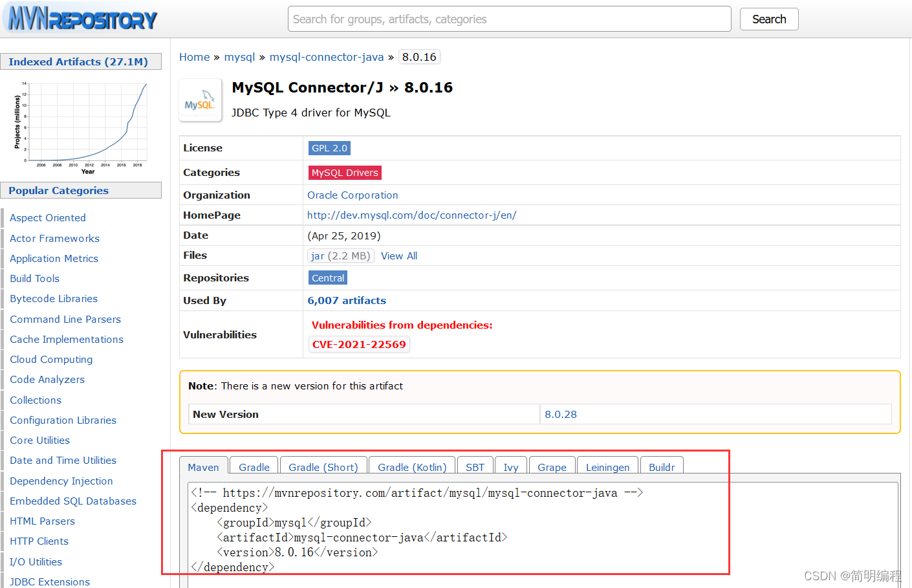This screenshot has height=588, width=912.
Task: Download the jar (2.2 MB) file
Action: click(x=340, y=256)
